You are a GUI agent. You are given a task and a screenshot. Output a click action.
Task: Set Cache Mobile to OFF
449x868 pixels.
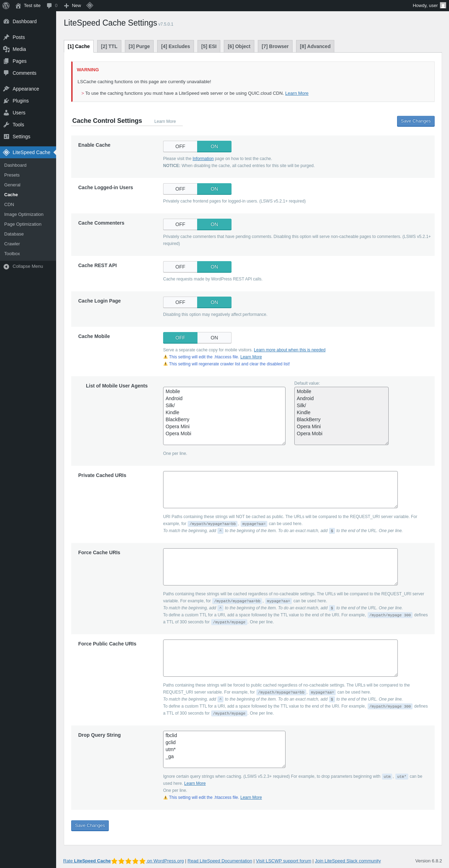point(180,338)
